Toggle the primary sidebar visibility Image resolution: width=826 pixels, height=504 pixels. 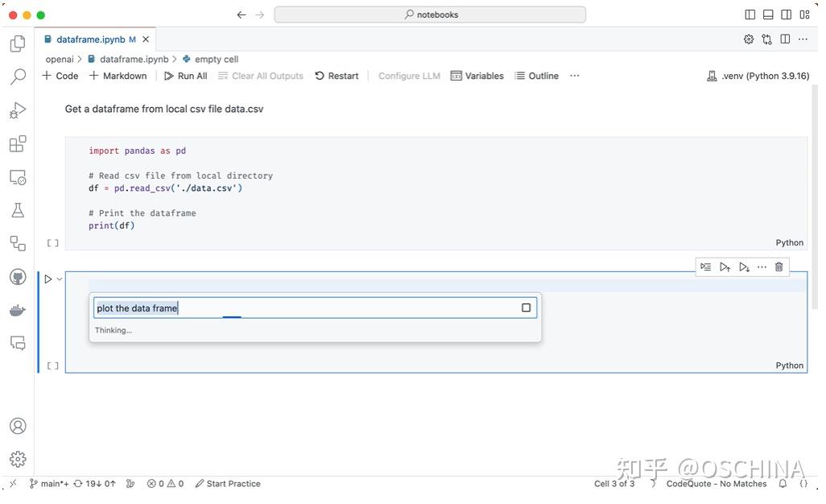point(750,14)
